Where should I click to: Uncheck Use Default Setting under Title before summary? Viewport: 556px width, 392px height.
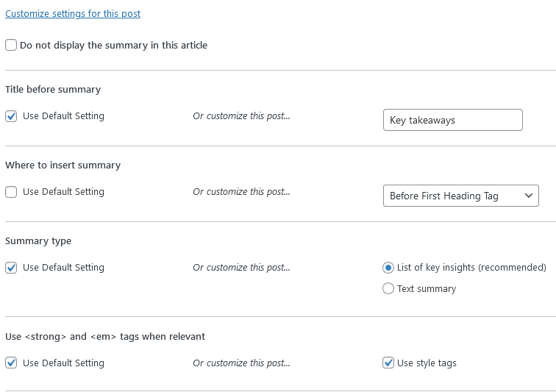click(x=11, y=116)
